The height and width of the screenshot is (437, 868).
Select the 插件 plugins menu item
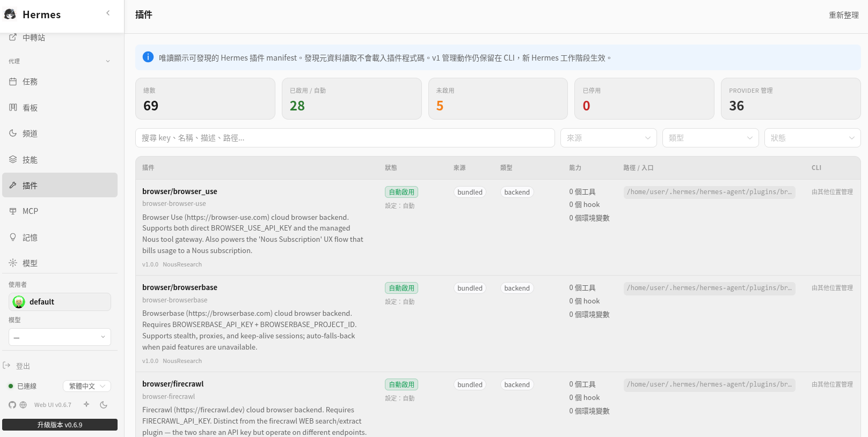click(x=60, y=185)
